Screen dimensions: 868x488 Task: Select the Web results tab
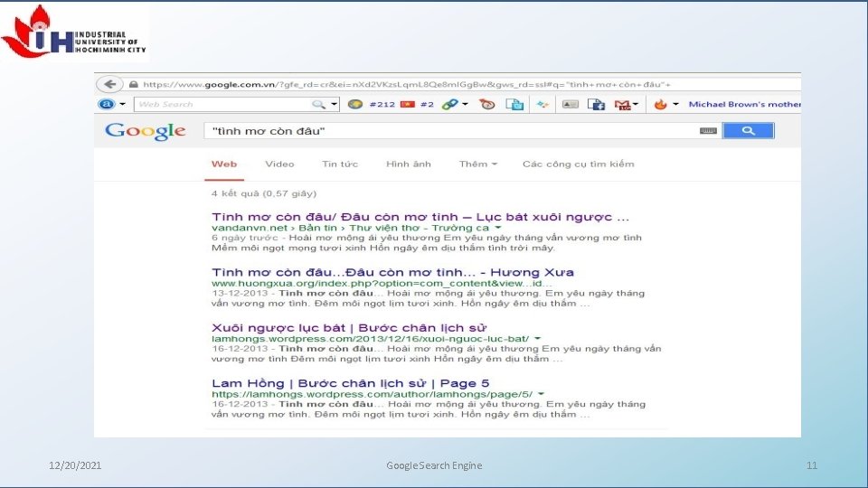(224, 164)
